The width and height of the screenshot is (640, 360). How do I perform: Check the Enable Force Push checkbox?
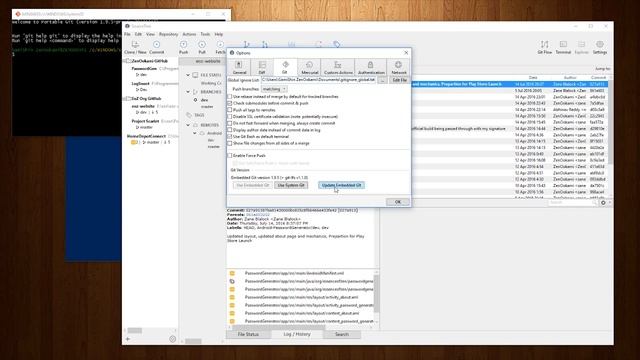[x=230, y=156]
